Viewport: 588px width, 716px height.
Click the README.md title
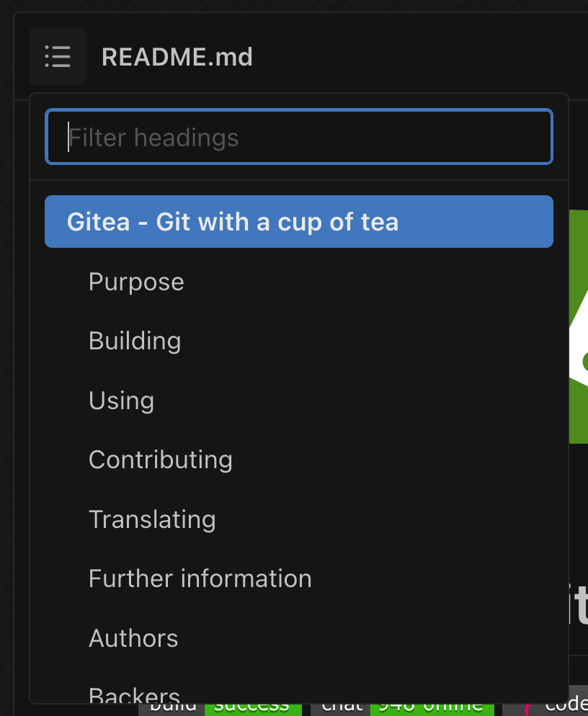click(177, 56)
